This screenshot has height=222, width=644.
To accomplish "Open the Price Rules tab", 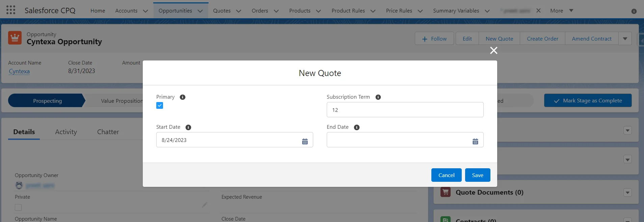I will pyautogui.click(x=399, y=10).
